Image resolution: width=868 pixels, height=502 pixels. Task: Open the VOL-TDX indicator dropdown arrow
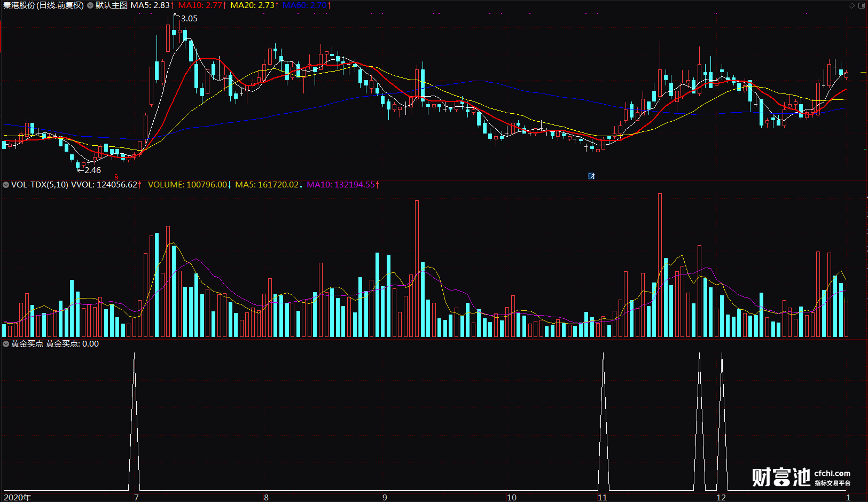pyautogui.click(x=6, y=185)
